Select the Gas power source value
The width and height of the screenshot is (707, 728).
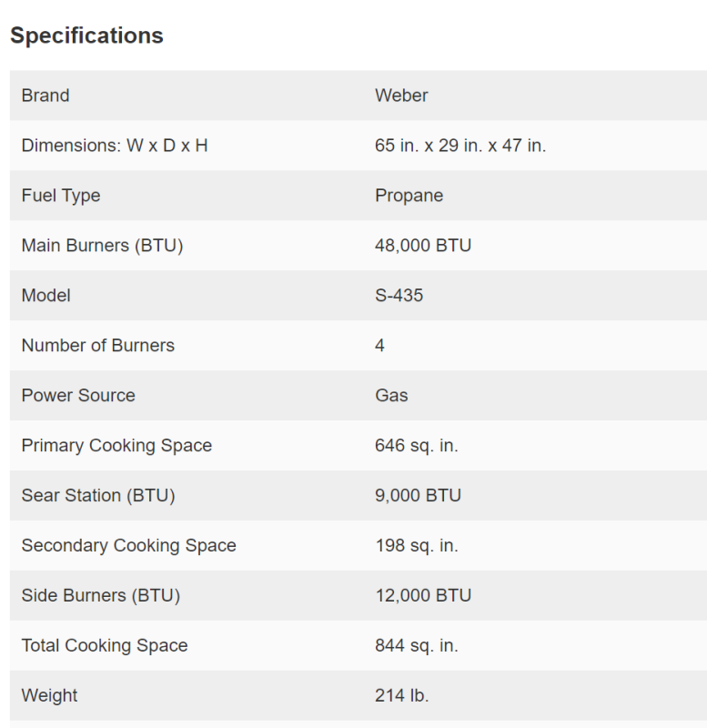click(391, 396)
